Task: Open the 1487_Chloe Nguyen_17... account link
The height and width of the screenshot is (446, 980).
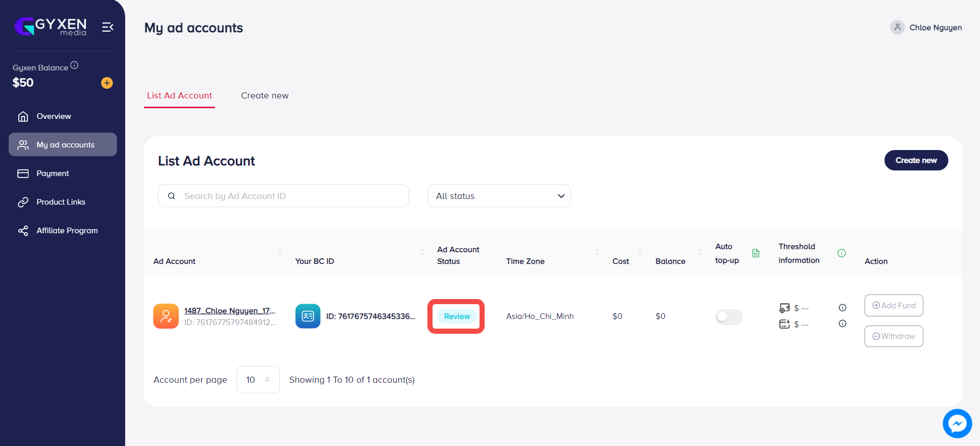Action: pos(229,311)
